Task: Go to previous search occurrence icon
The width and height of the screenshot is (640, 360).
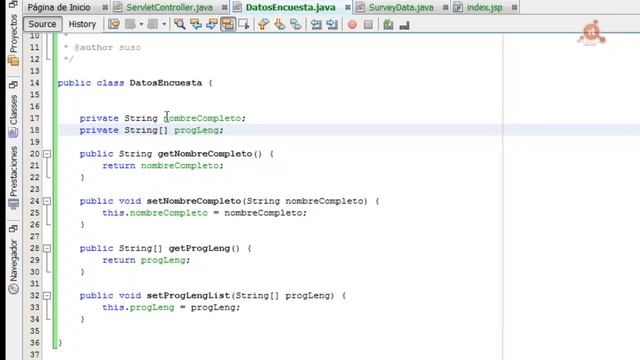Action: 196,24
